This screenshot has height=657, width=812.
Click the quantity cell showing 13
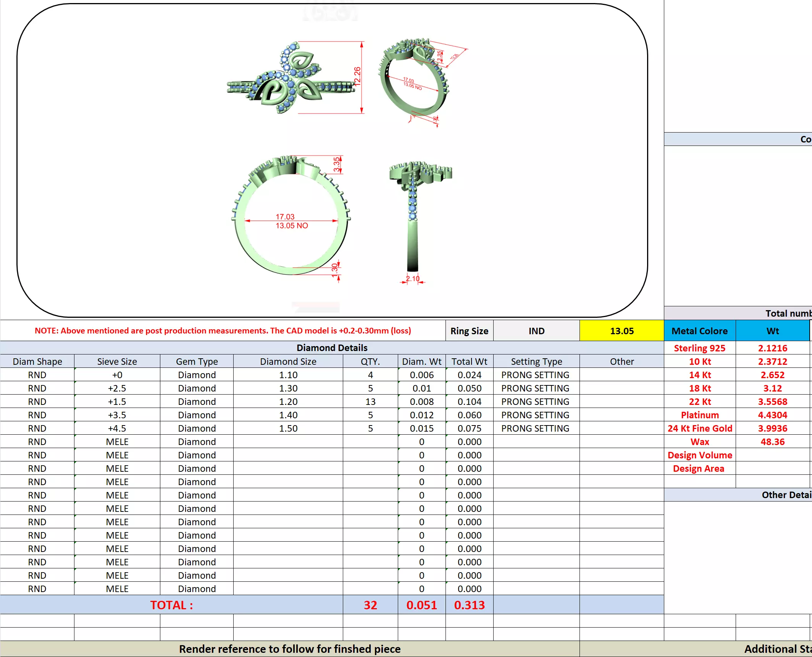(x=370, y=401)
